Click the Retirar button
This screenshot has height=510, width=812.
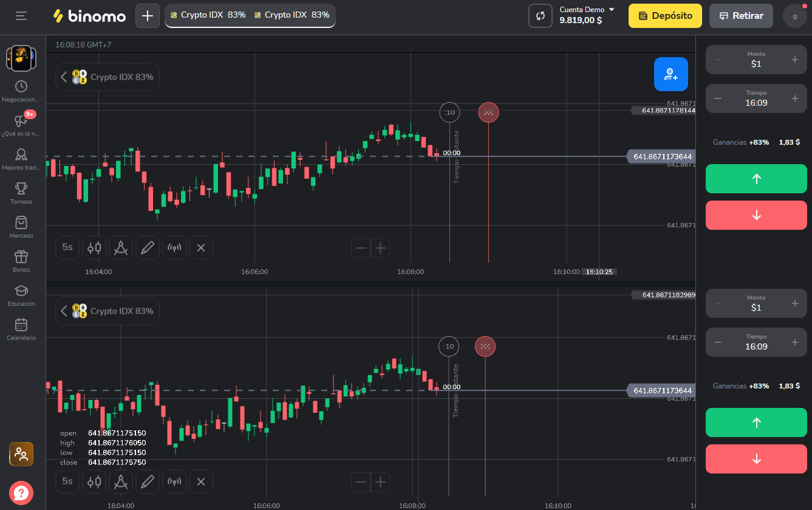pyautogui.click(x=741, y=16)
